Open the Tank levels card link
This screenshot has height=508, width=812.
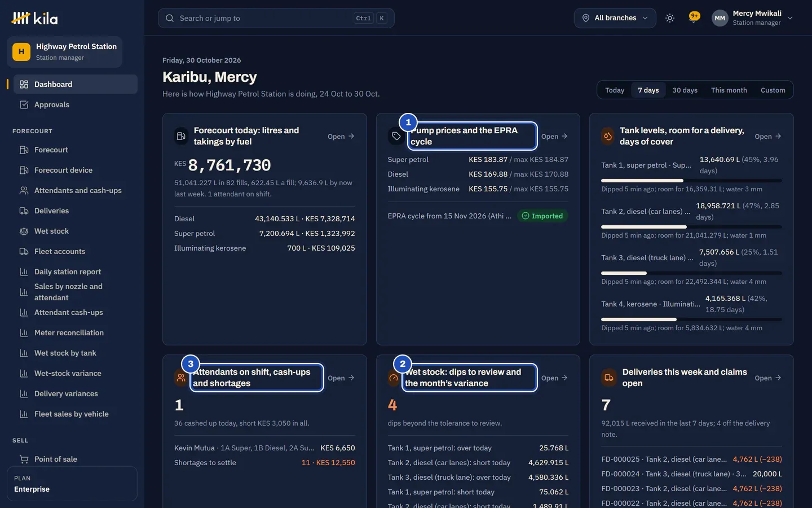(x=768, y=136)
